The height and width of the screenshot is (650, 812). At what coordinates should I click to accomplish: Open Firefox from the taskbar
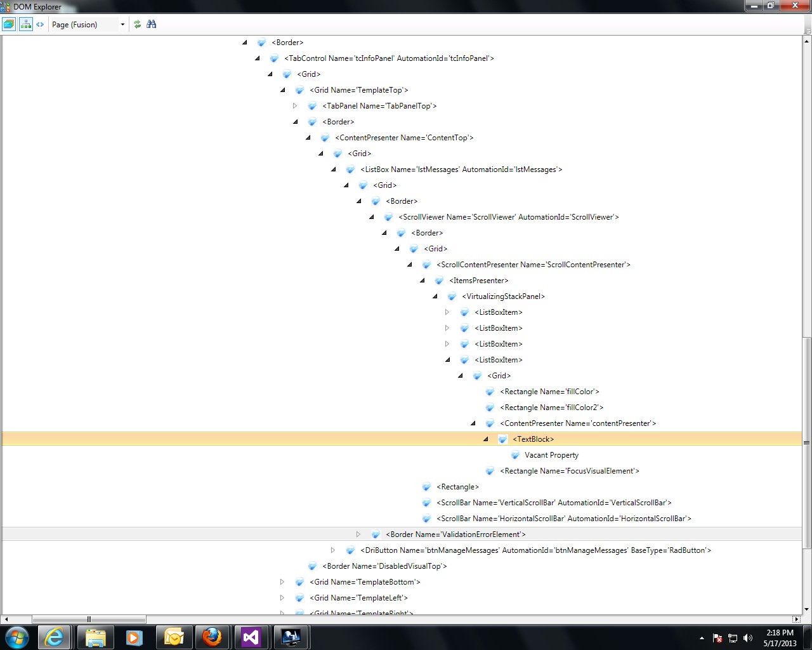click(212, 637)
